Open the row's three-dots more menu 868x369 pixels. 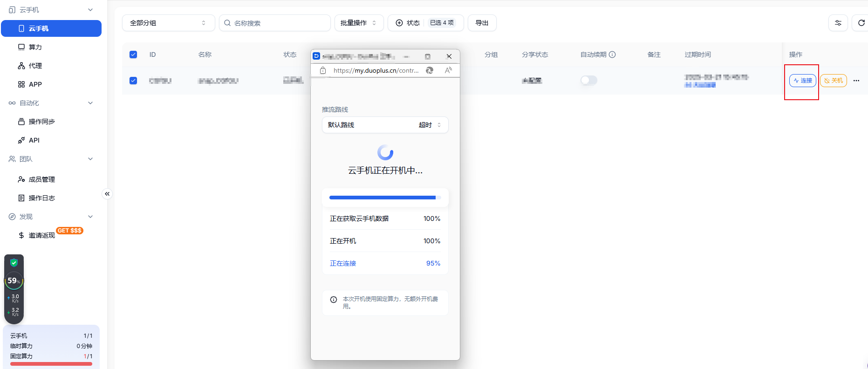tap(856, 81)
